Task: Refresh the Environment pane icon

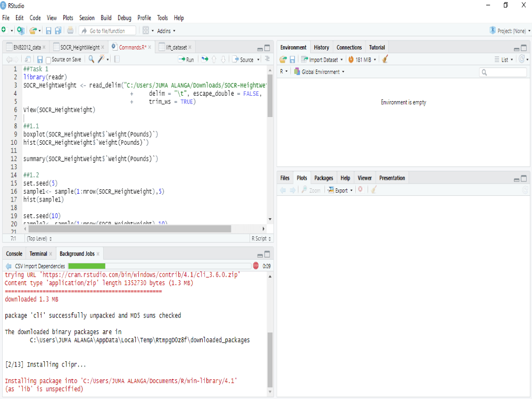Action: (x=522, y=59)
